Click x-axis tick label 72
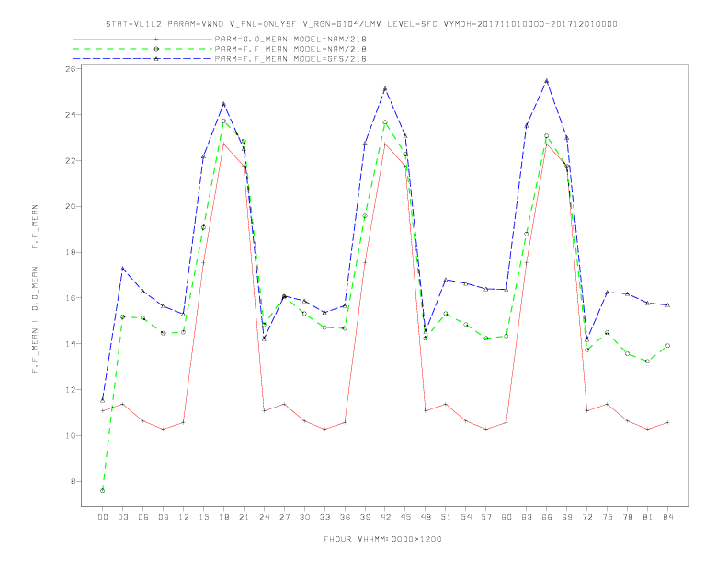Screen dimensions: 728x563 pyautogui.click(x=587, y=517)
